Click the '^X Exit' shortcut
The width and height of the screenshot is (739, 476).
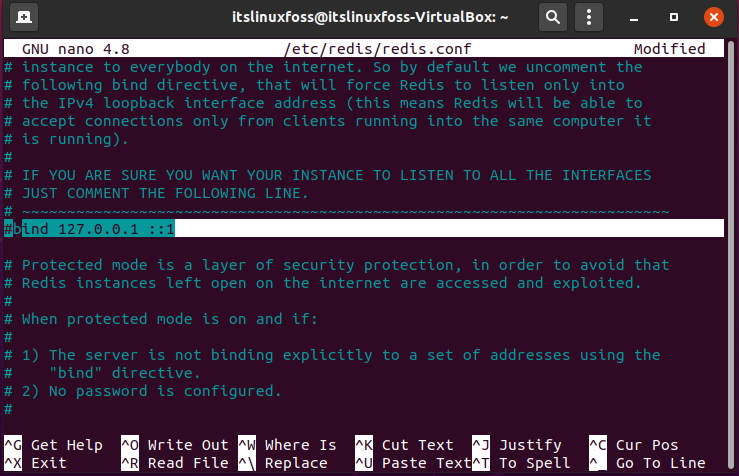click(35, 463)
